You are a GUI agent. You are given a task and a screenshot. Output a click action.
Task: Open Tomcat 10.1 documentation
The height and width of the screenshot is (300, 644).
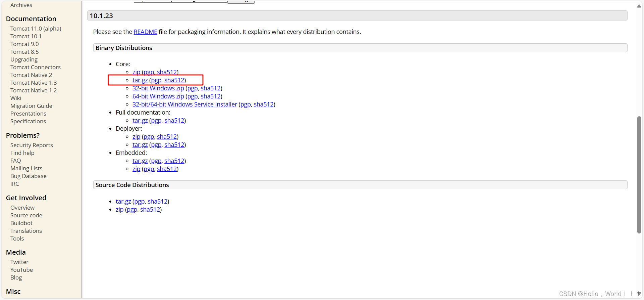[x=26, y=36]
